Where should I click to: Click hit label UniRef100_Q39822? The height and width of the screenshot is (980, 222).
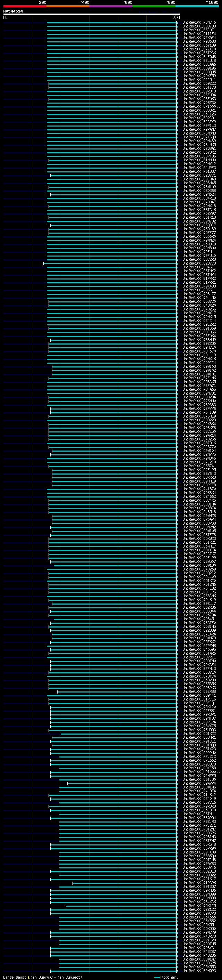pos(199,876)
